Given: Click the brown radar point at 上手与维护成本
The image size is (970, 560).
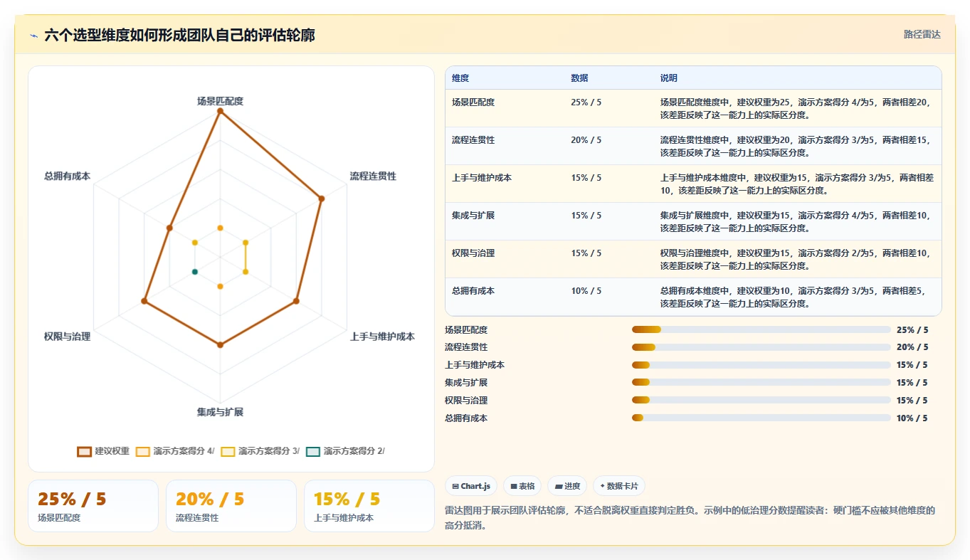Looking at the screenshot, I should click(x=296, y=301).
